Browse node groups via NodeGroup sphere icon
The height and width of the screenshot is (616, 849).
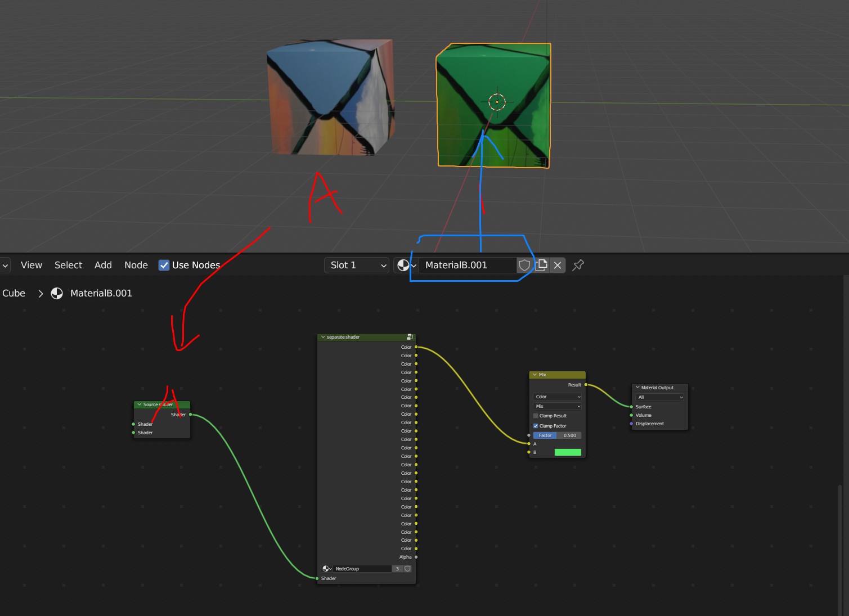coord(327,569)
